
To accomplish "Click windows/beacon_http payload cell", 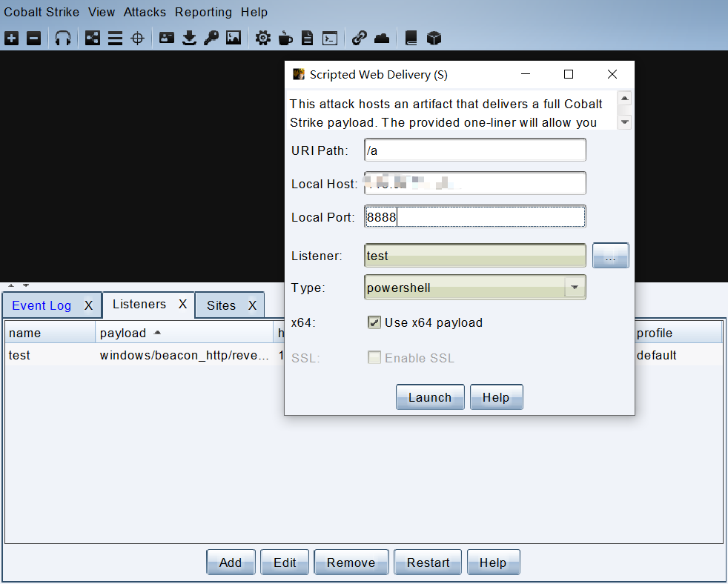I will tap(185, 355).
